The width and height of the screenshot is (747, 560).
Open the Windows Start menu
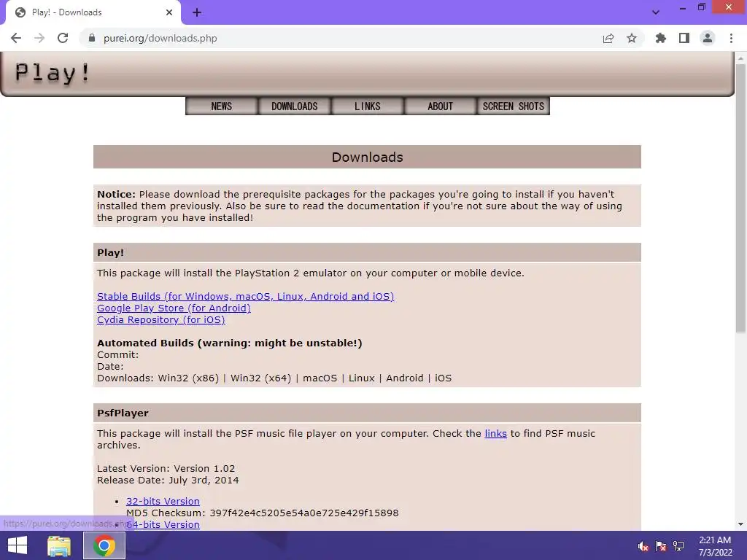click(18, 545)
